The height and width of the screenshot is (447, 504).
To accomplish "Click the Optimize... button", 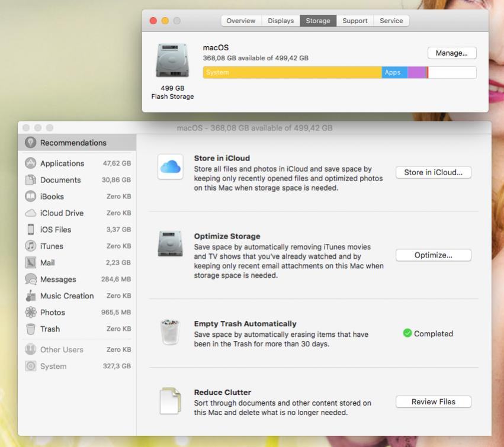I will click(x=434, y=255).
